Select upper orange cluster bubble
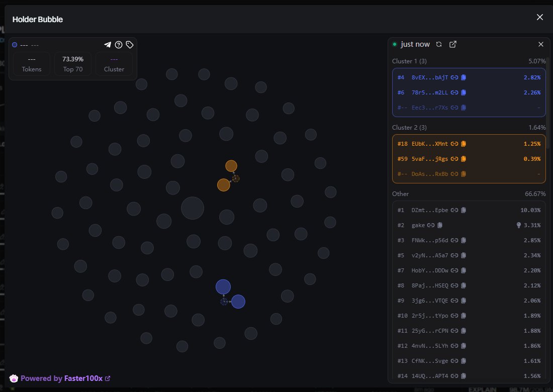Screen dimensions: 553x392 pos(231,166)
